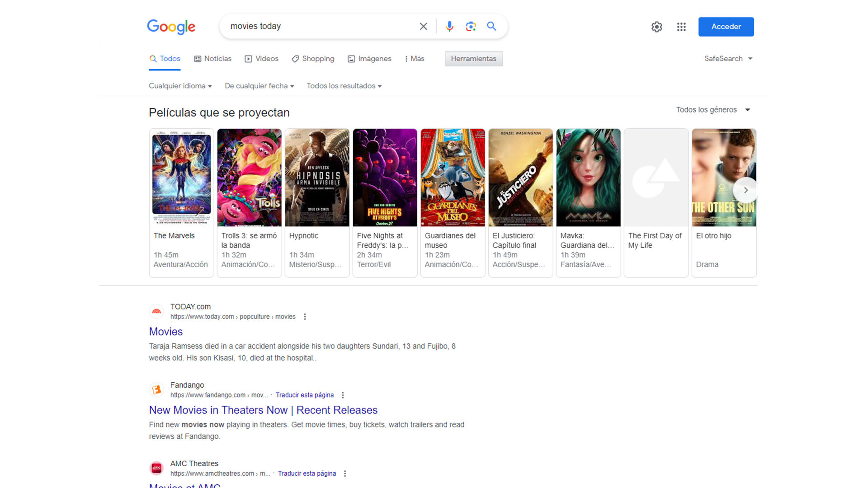Open Todos los géneros dropdown
The image size is (868, 488).
tap(713, 110)
